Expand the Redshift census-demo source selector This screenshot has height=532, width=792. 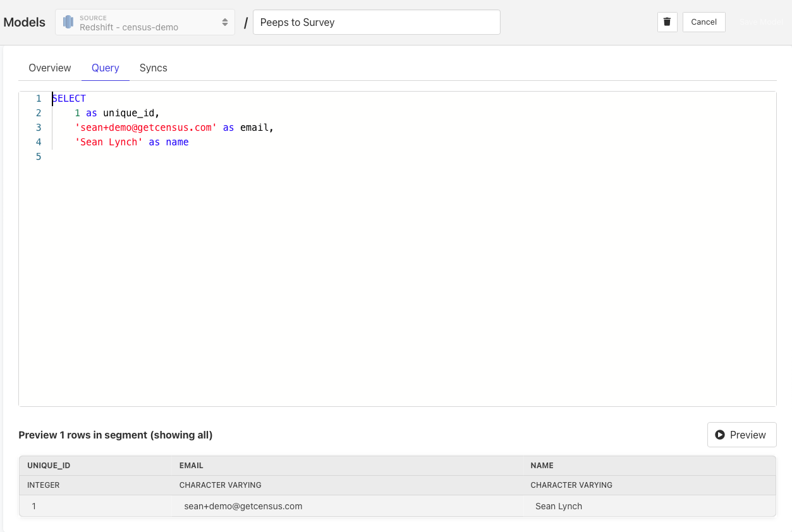(x=145, y=22)
